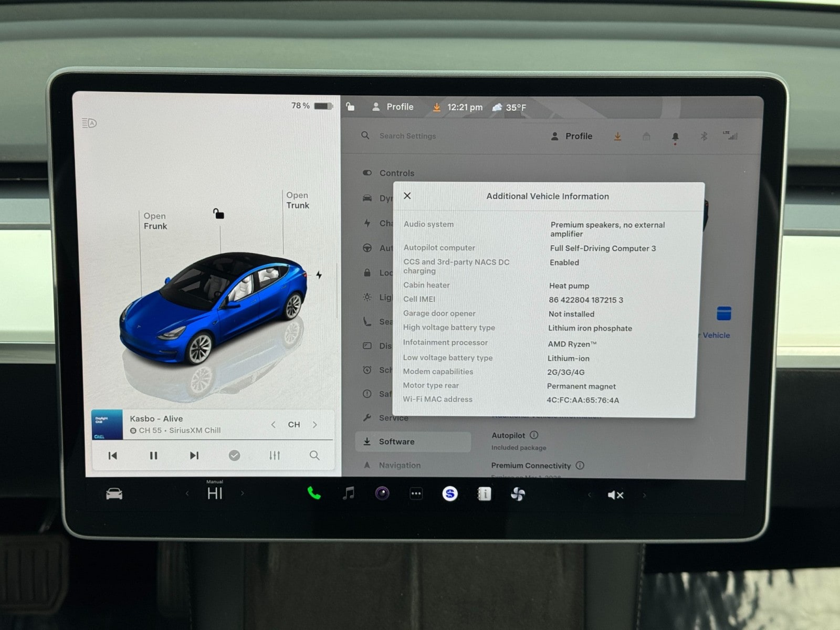Tap the car controls icon
Image resolution: width=840 pixels, height=630 pixels.
(114, 494)
